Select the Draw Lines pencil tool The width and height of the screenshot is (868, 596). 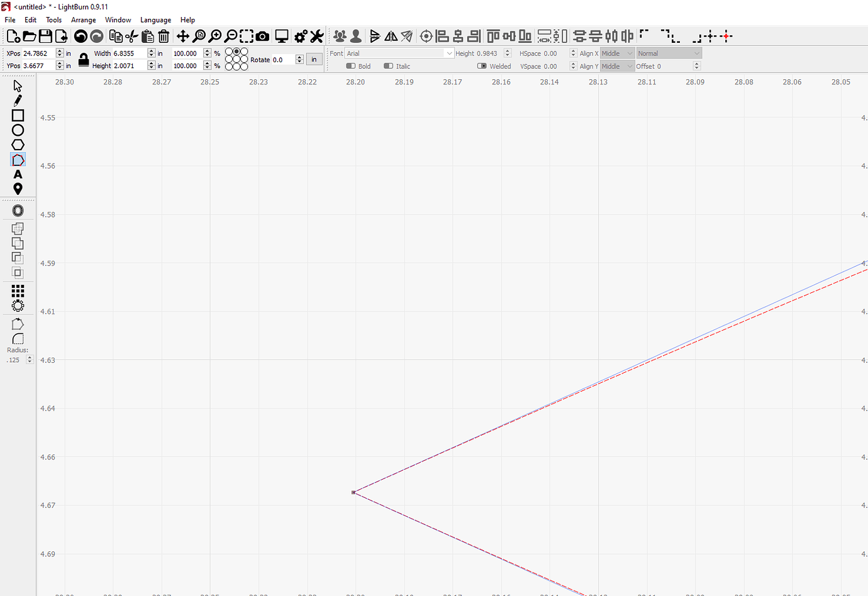(18, 101)
